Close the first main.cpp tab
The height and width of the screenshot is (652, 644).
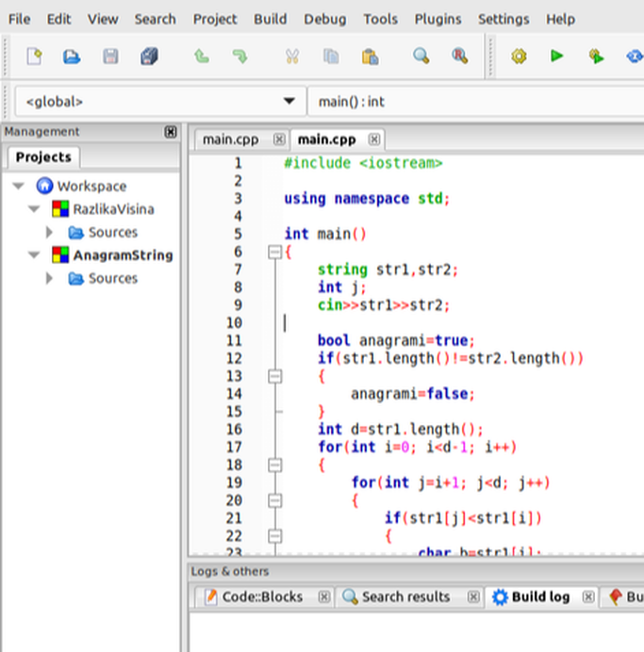pos(279,139)
